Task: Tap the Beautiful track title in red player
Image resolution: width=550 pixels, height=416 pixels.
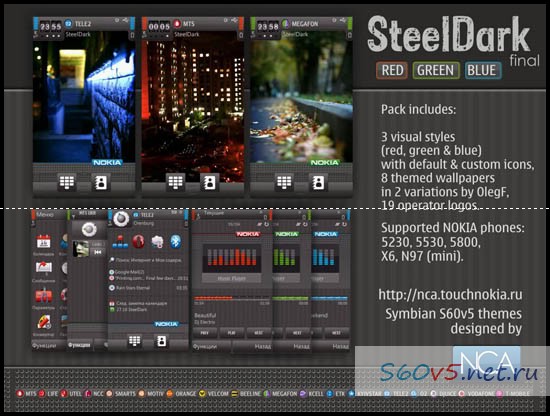Action: tap(205, 315)
